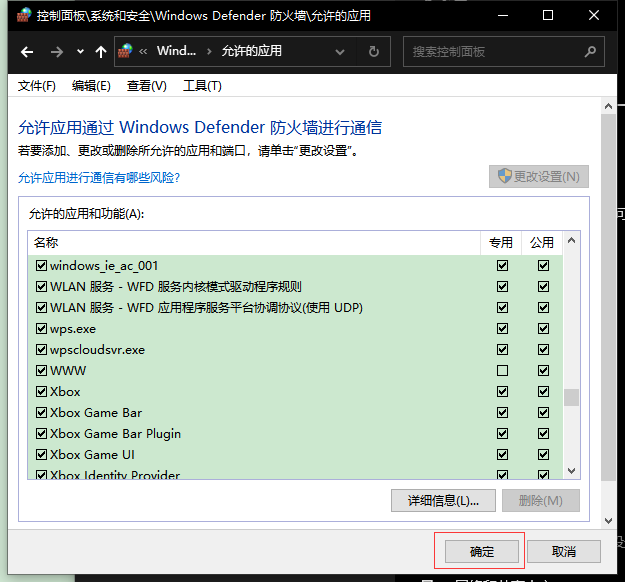Open the 文件(F) menu
The image size is (625, 582).
coord(36,86)
